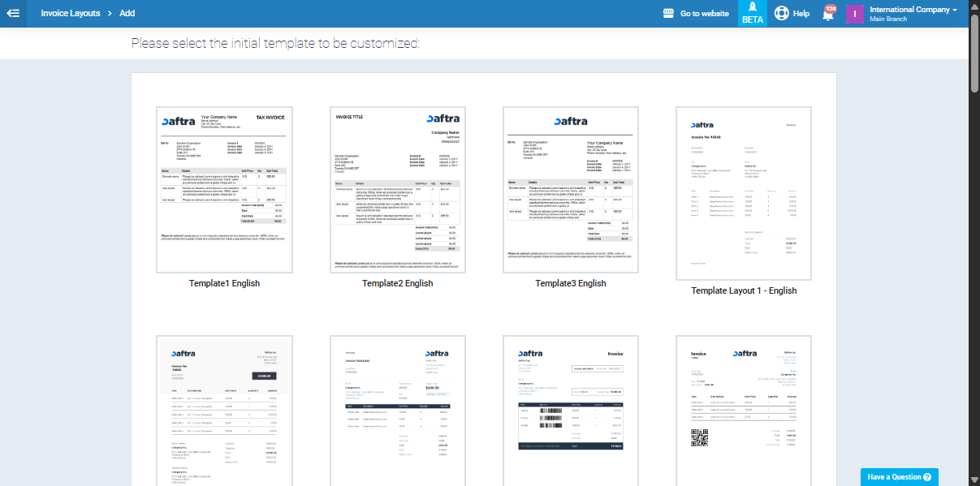The width and height of the screenshot is (980, 486).
Task: Select the dark header invoice template thumbnail
Action: coord(224,410)
